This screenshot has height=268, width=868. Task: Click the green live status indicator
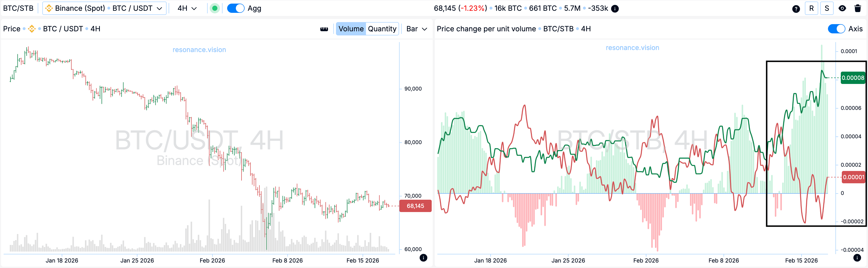[215, 8]
